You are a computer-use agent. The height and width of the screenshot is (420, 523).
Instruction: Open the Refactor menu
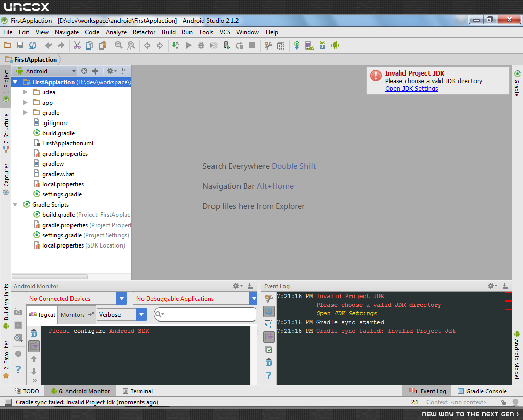pos(144,32)
